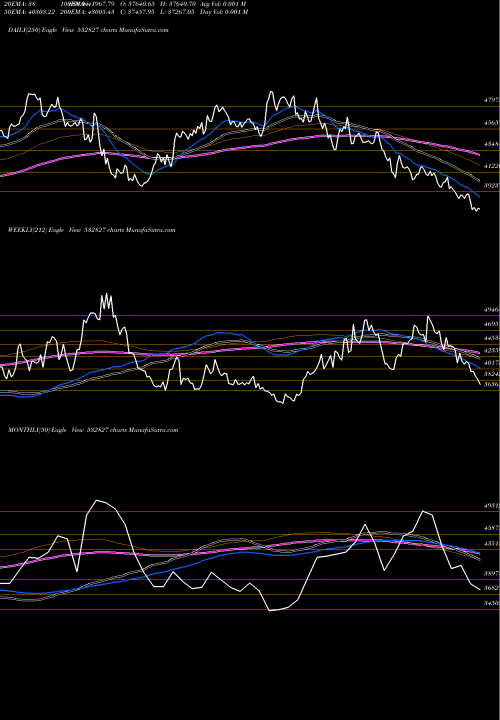This screenshot has width=500, height=720.
Task: Click the close price C: 37457.95
Action: tap(136, 12)
